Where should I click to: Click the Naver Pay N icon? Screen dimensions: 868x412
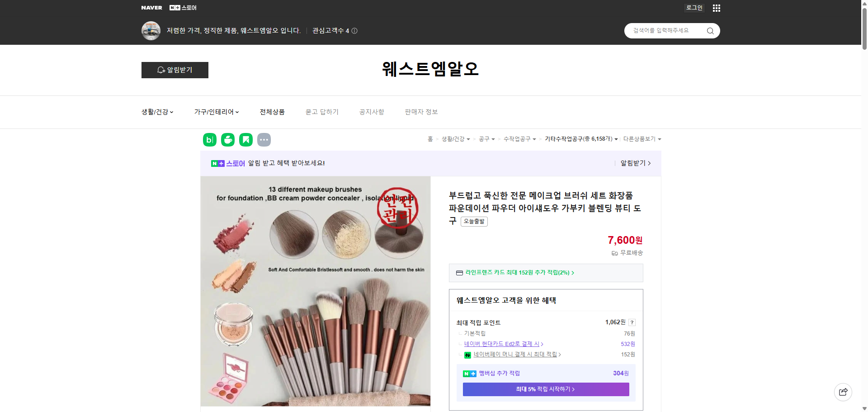(x=468, y=355)
